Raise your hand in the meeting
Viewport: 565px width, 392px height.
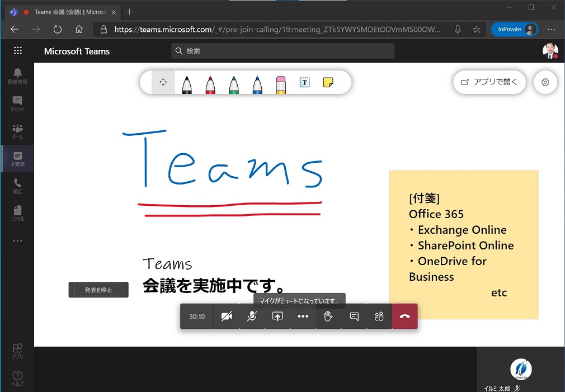point(328,317)
